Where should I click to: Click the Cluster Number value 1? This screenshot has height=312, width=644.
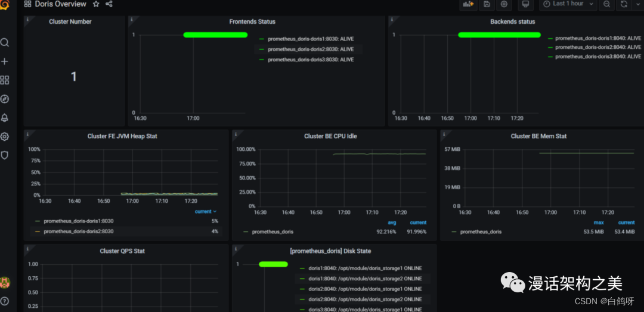click(x=74, y=76)
